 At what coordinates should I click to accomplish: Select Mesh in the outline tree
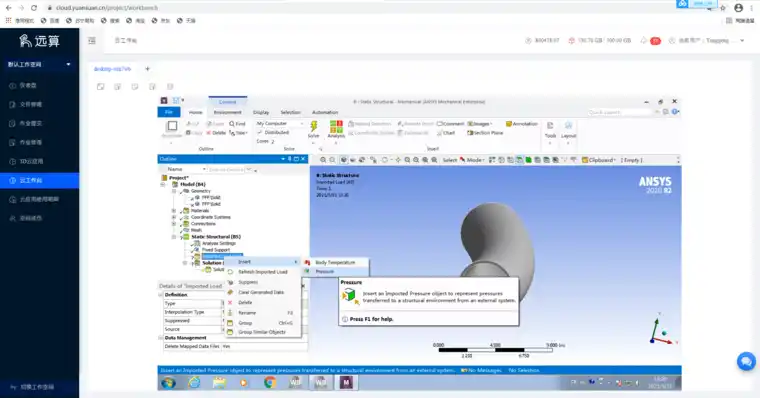coord(196,230)
